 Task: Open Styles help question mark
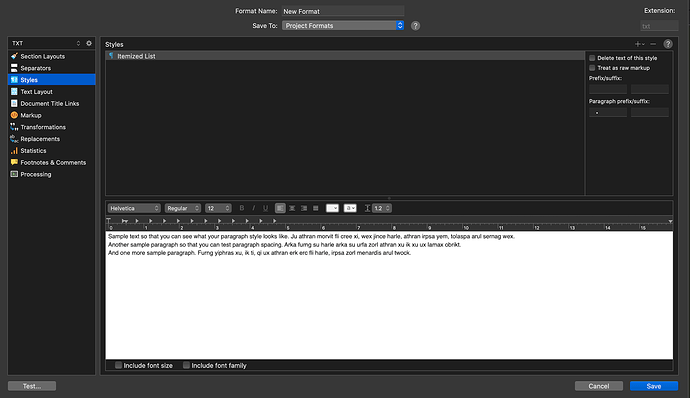point(668,44)
